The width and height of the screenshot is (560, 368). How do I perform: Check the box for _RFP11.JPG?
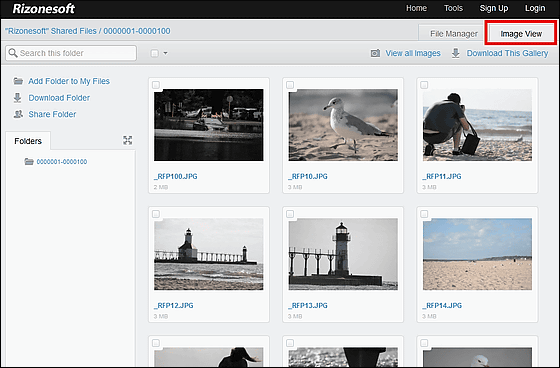[x=424, y=85]
